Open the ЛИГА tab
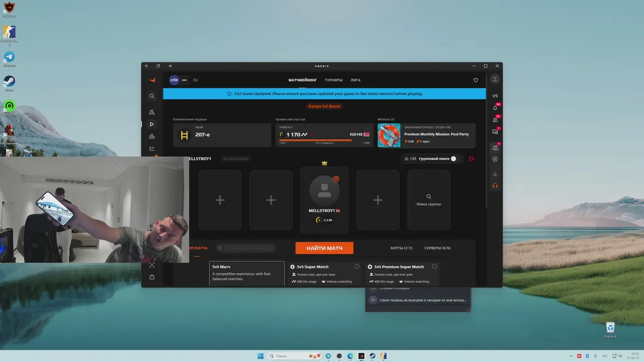Viewport: 644px width, 362px height. click(355, 80)
